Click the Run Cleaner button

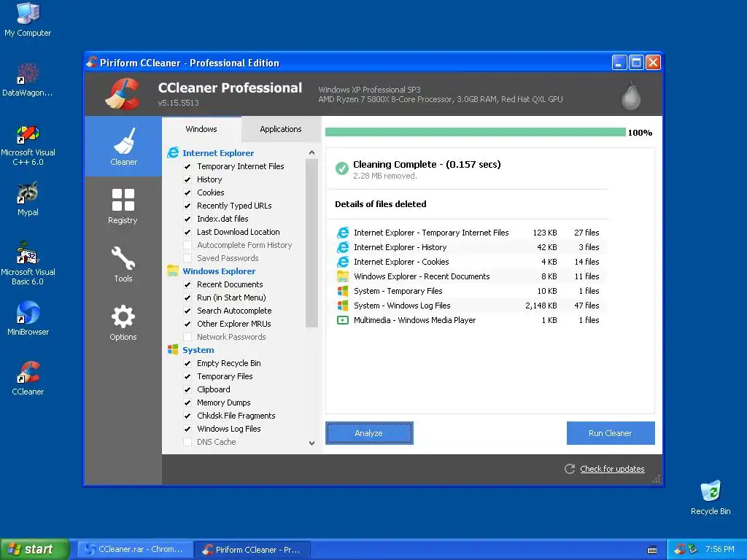(611, 433)
